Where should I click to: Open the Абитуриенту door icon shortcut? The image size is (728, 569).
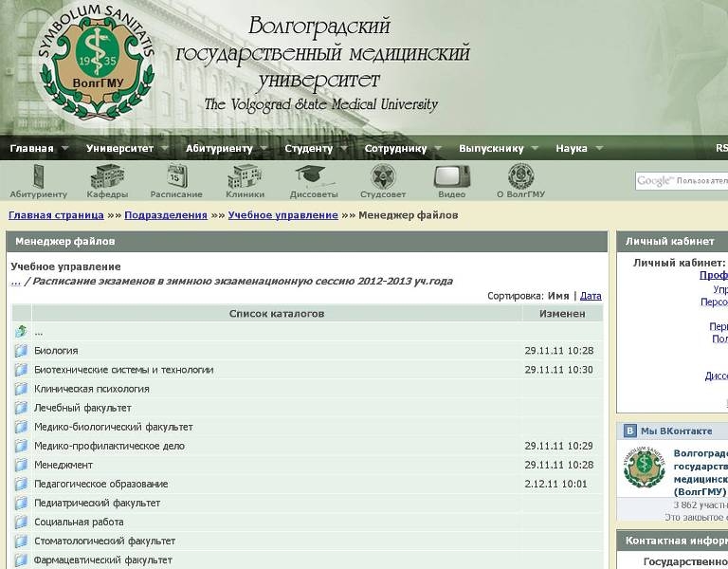39,176
